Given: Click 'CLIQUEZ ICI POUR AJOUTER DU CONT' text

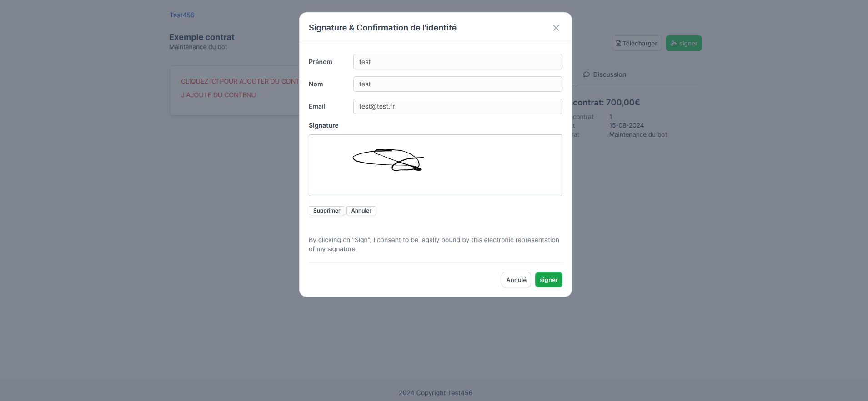Looking at the screenshot, I should 240,81.
